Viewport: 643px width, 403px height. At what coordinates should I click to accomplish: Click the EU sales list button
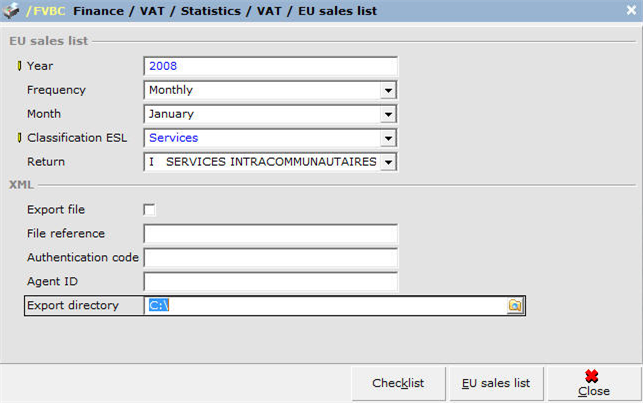496,383
